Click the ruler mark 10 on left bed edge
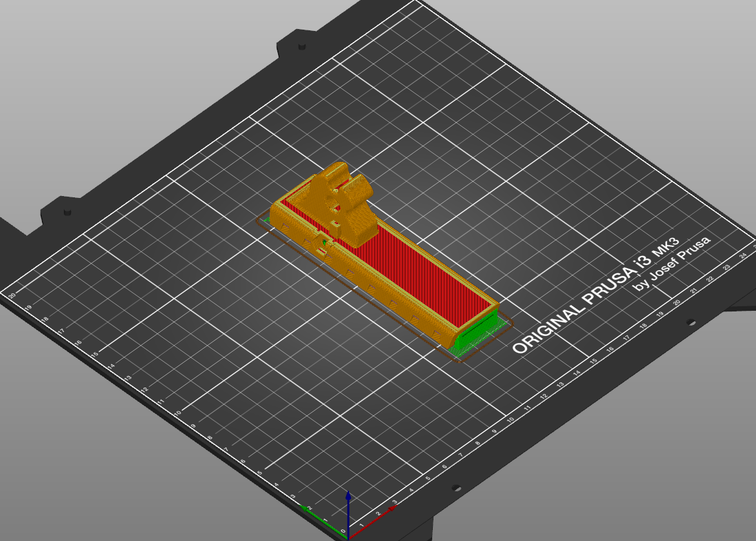 (x=178, y=413)
